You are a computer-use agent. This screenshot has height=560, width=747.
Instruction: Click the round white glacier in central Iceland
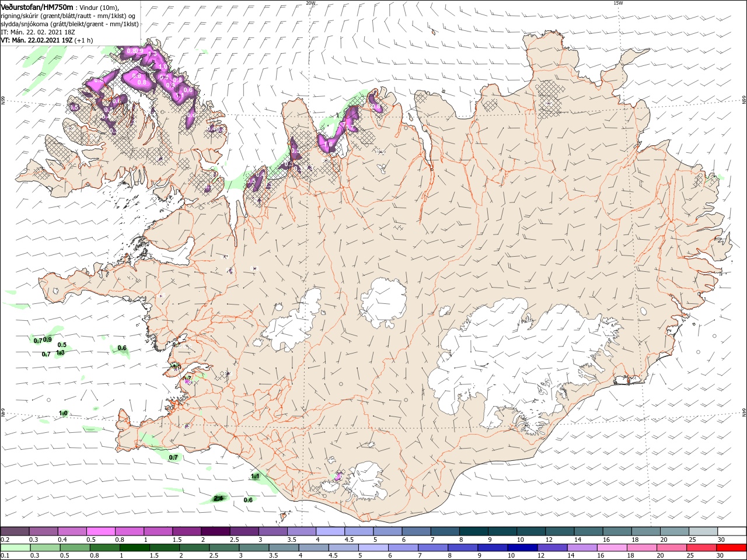[383, 302]
